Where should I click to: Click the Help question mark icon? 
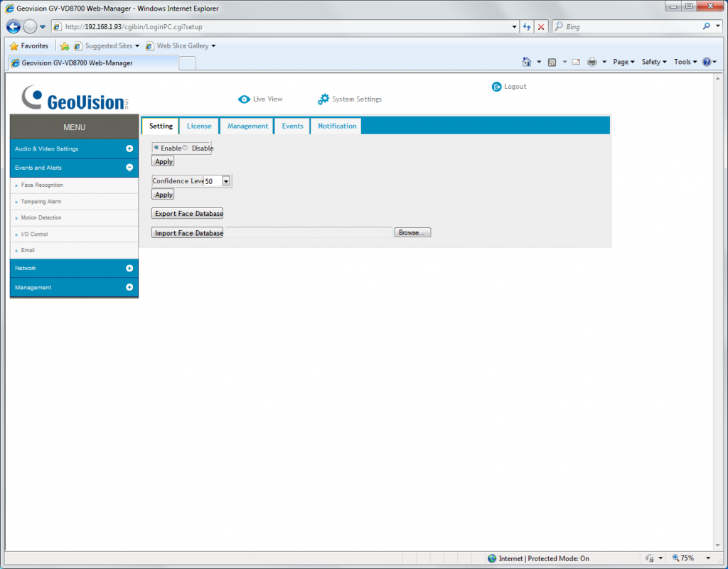(707, 62)
